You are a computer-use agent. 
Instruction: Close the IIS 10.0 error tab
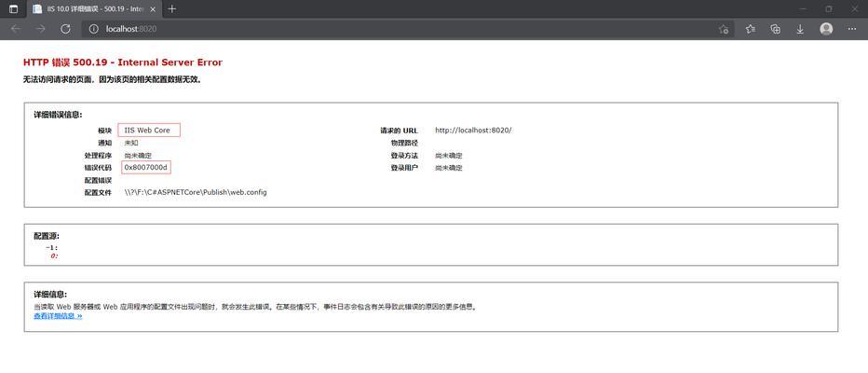154,9
